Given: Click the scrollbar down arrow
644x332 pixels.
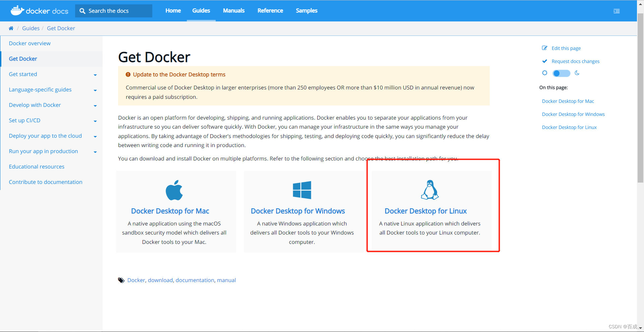Looking at the screenshot, I should pos(640,328).
